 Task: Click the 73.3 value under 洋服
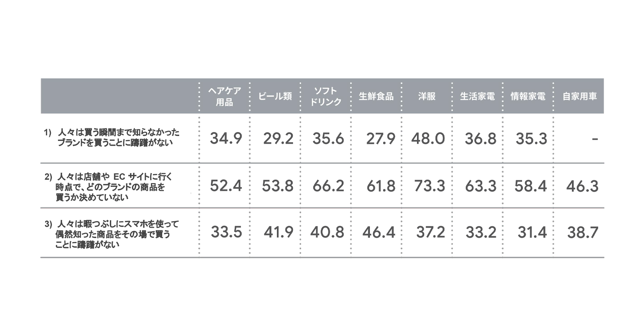coord(429,186)
